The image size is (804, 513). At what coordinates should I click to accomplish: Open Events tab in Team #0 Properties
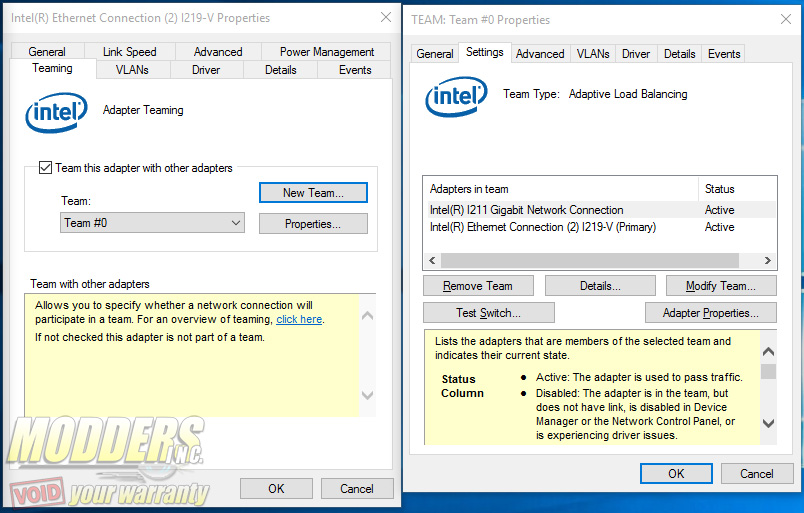(x=724, y=54)
